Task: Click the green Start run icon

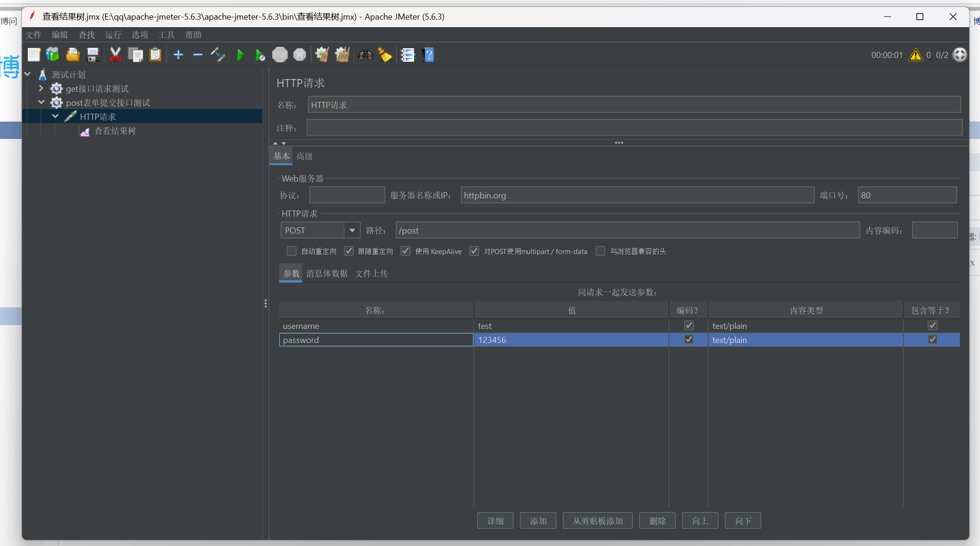Action: click(240, 55)
